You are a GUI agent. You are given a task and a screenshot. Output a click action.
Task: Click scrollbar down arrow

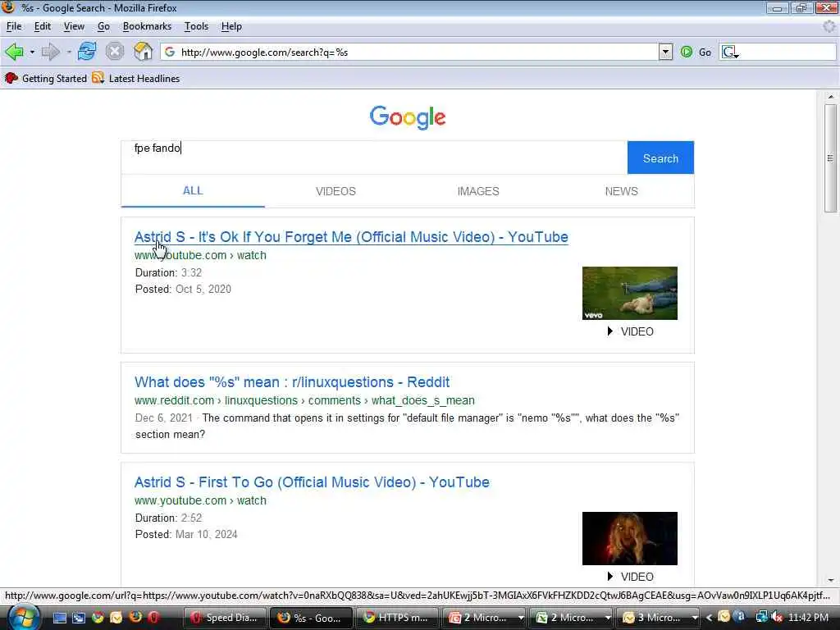(x=831, y=580)
